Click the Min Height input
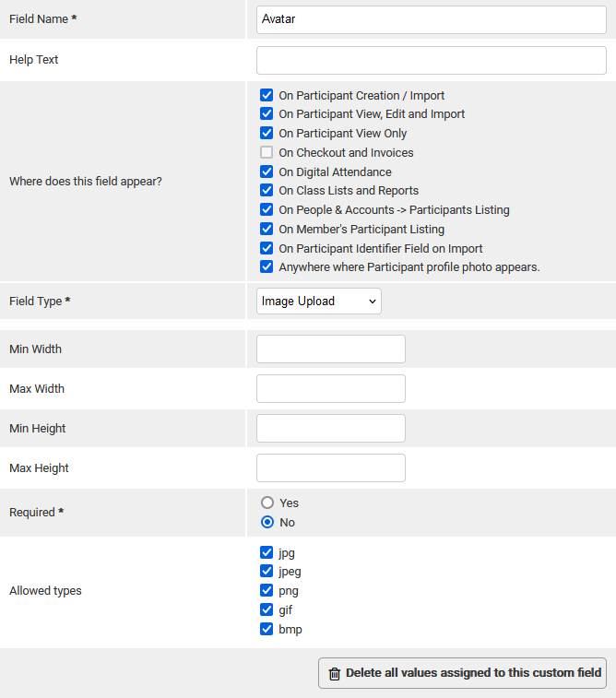 330,429
